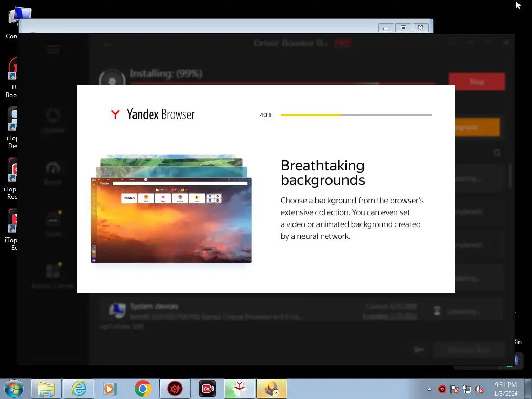
Task: Click the 'Choose a background' description paragraph
Action: pyautogui.click(x=352, y=219)
